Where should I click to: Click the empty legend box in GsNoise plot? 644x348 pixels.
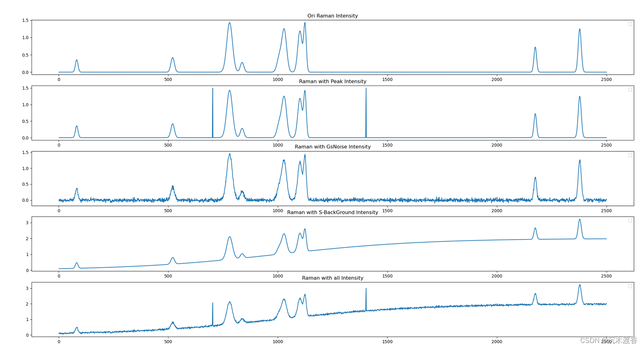[630, 155]
